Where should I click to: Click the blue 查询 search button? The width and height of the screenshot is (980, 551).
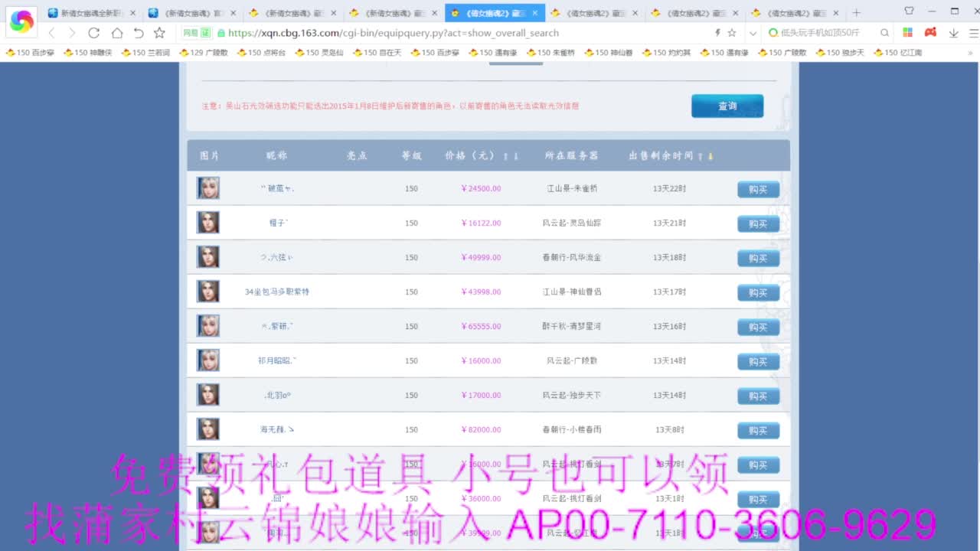[727, 106]
